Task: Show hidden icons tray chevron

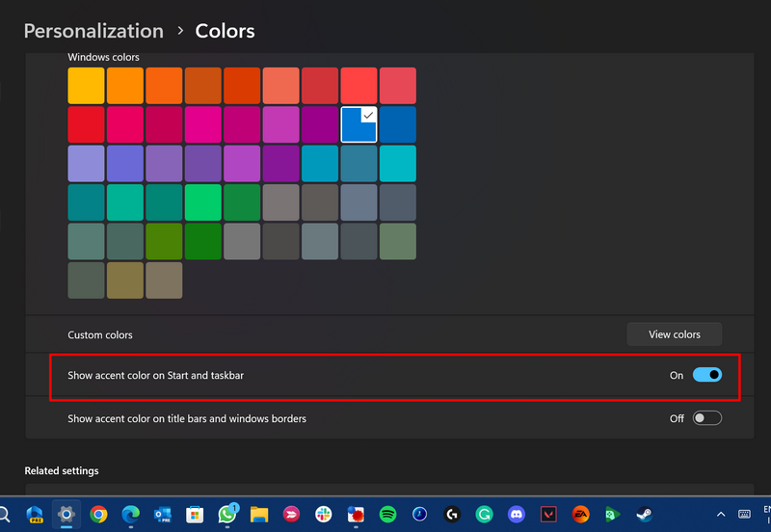Action: tap(720, 515)
